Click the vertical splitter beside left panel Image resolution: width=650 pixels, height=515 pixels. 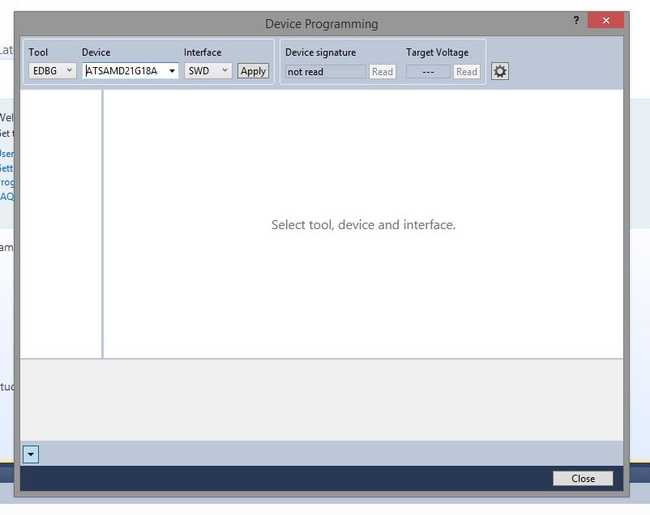(x=102, y=224)
